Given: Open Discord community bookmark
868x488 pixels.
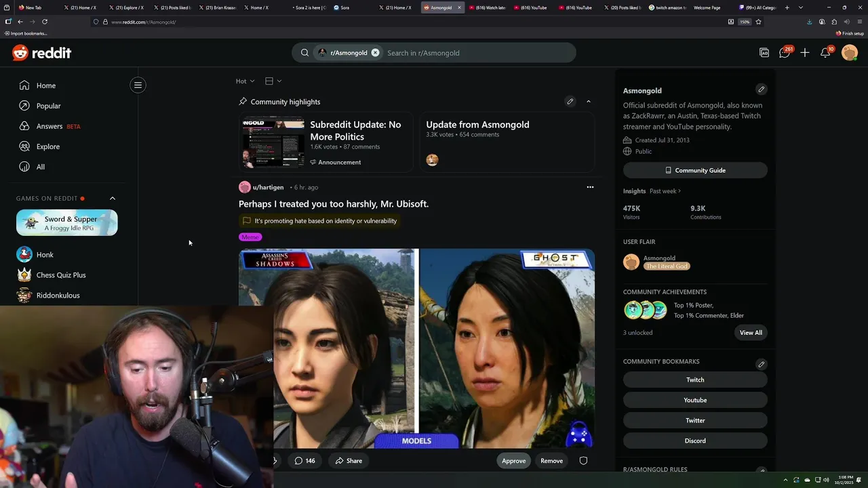Looking at the screenshot, I should pos(695,441).
